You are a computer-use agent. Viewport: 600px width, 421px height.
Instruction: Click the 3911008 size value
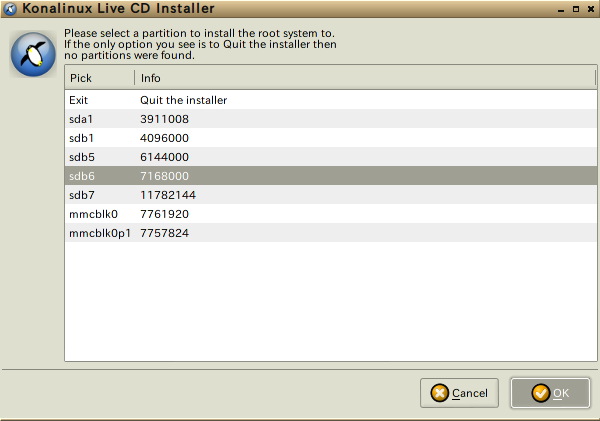pyautogui.click(x=165, y=119)
